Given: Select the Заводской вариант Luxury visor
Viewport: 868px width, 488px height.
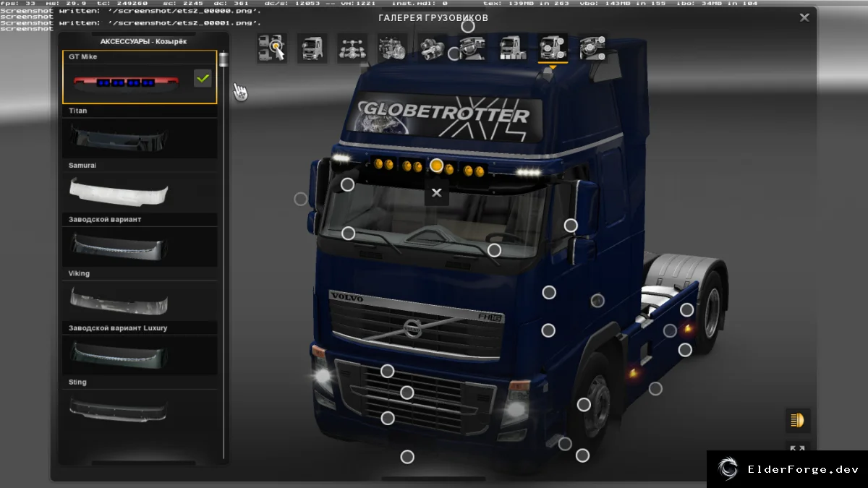Looking at the screenshot, I should (x=140, y=349).
